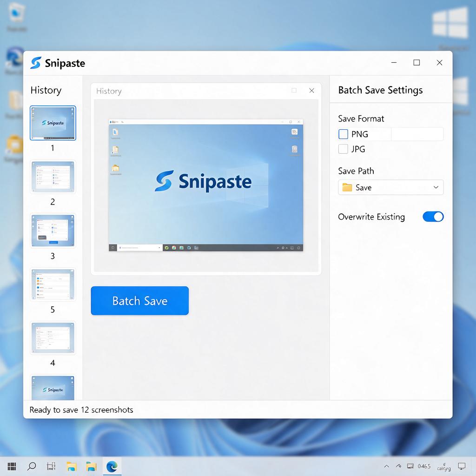Click the "Overwrite Existing" label text

point(371,217)
